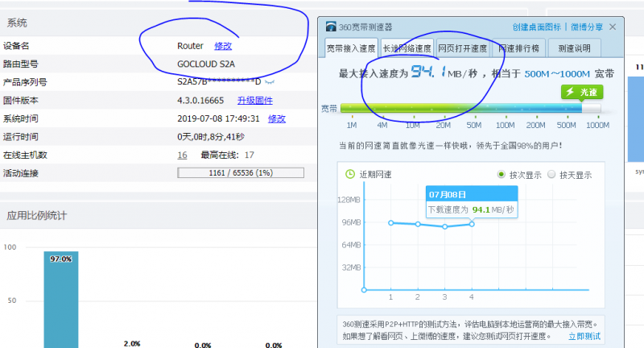Click chart data point number 4
644x348 pixels.
pyautogui.click(x=472, y=224)
